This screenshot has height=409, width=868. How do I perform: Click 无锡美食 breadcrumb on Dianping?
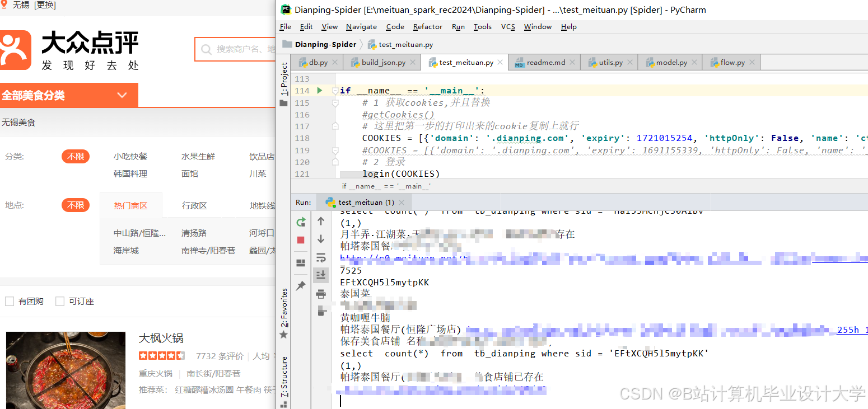(18, 122)
